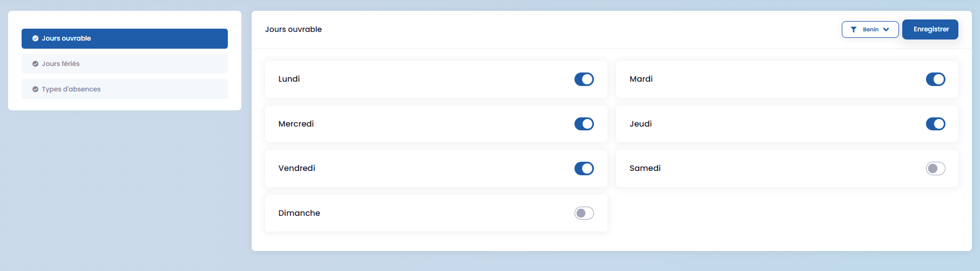Click the checkmark icon beside Types d'absences
The image size is (980, 271).
pyautogui.click(x=35, y=89)
